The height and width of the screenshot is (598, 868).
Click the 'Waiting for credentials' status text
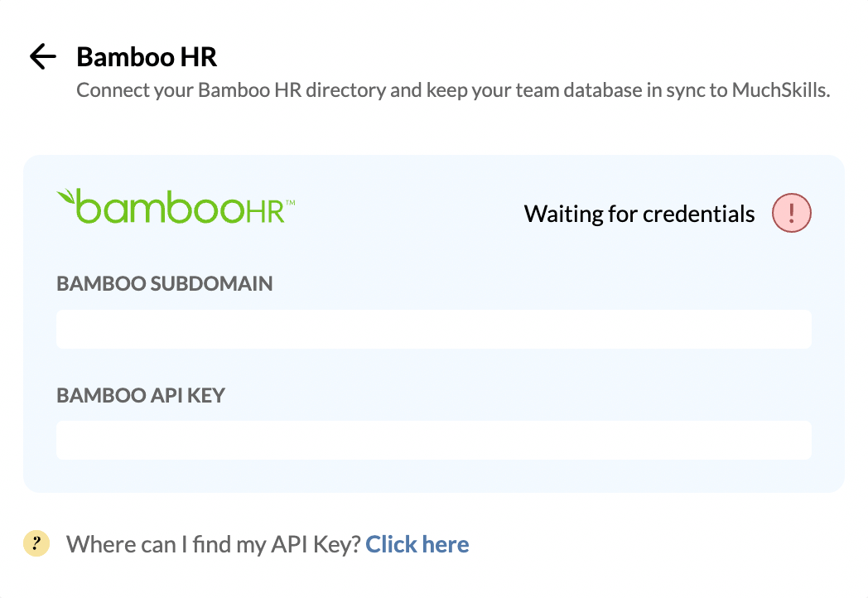639,214
